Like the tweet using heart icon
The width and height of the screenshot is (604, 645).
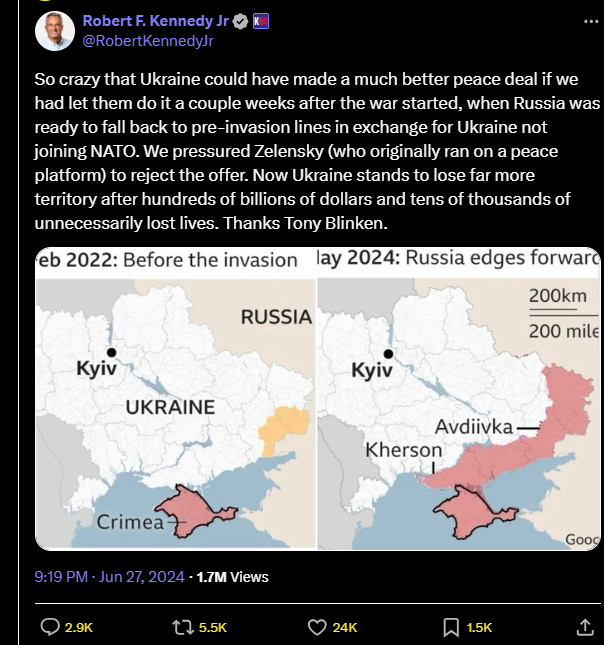(317, 627)
